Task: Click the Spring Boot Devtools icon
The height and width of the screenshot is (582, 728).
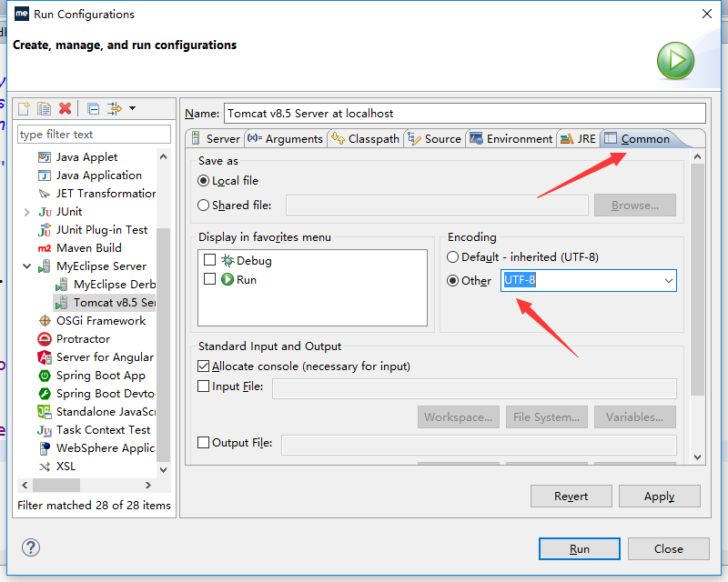Action: tap(45, 394)
